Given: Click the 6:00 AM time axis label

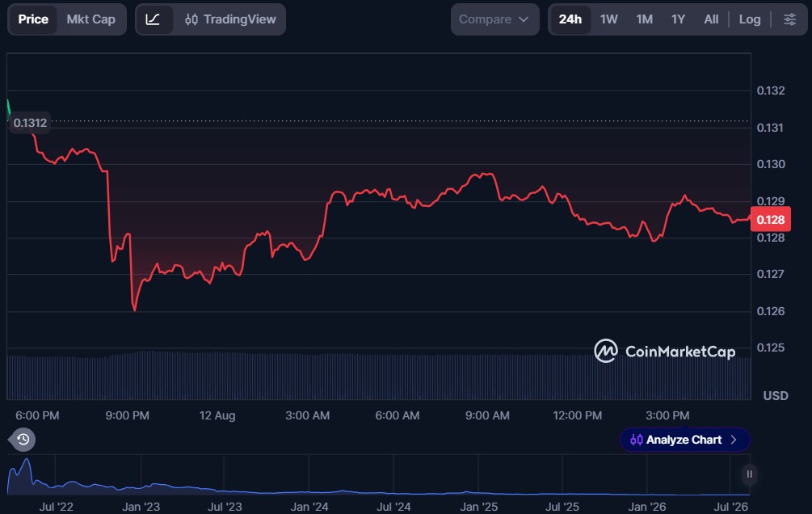Looking at the screenshot, I should coord(398,415).
